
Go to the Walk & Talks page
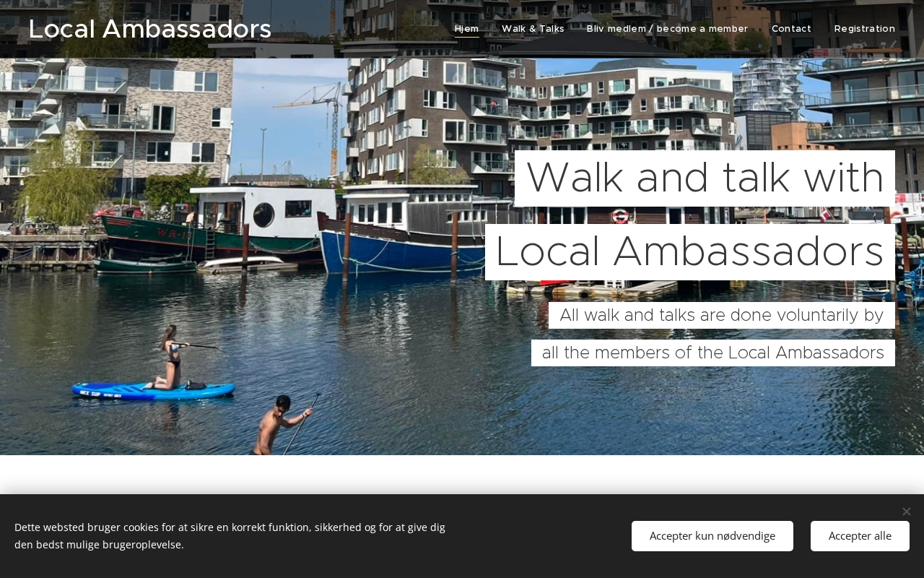tap(533, 29)
